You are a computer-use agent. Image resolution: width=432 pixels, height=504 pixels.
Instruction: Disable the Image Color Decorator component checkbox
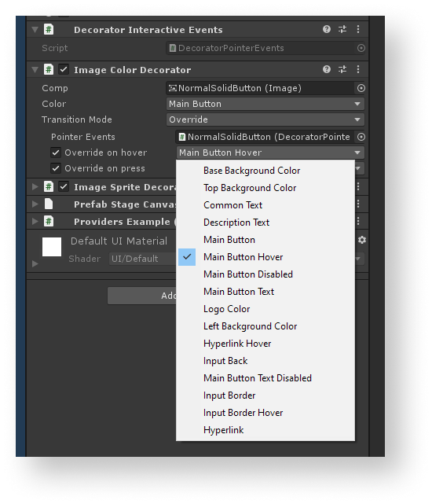(64, 69)
